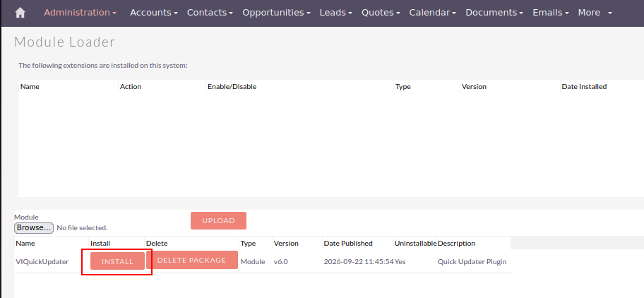The height and width of the screenshot is (298, 644).
Task: Open the Administration menu
Action: pyautogui.click(x=80, y=13)
